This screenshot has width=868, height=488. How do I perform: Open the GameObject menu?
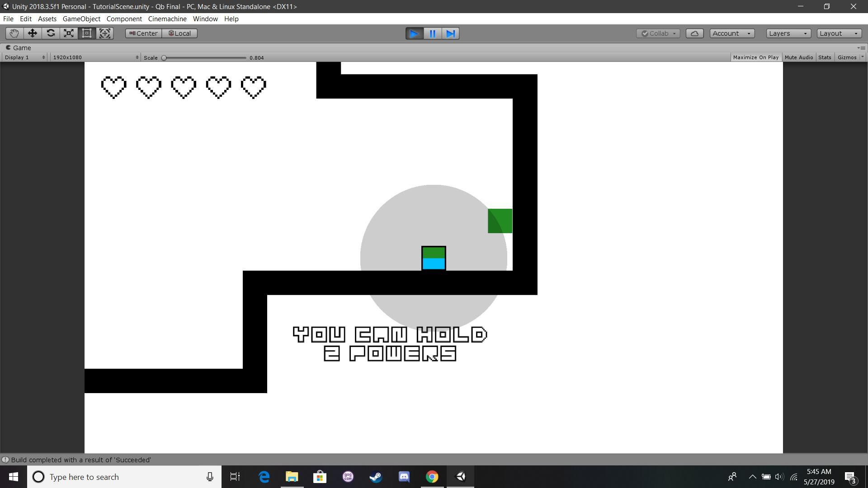tap(81, 19)
